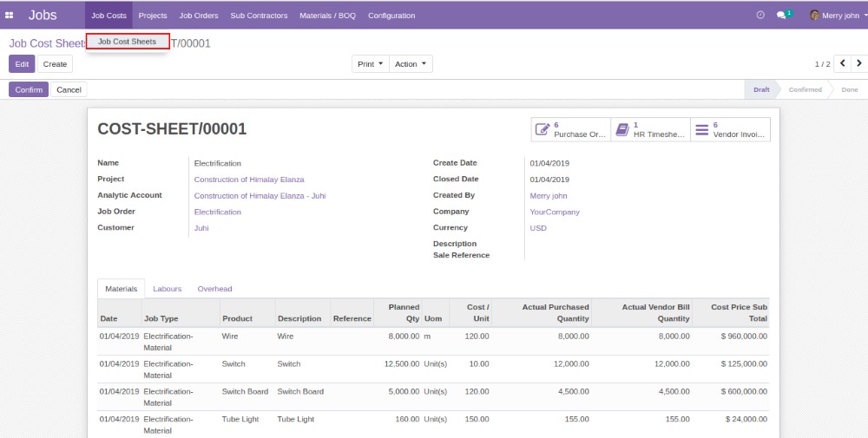
Task: Click the Edit button
Action: [x=22, y=64]
